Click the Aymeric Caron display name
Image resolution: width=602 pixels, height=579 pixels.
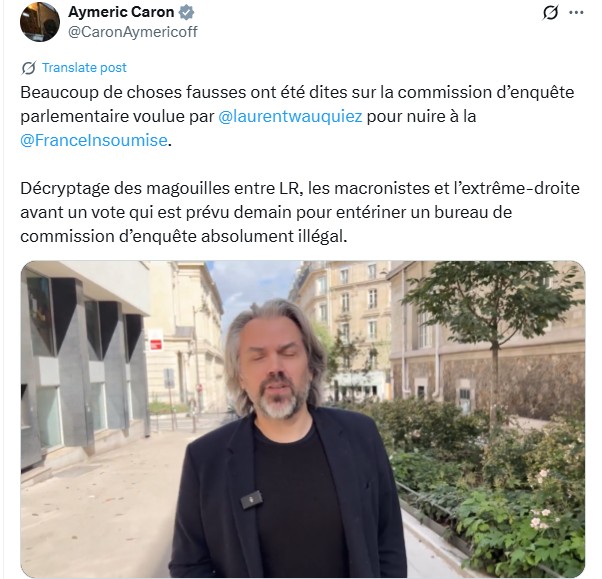pos(121,12)
